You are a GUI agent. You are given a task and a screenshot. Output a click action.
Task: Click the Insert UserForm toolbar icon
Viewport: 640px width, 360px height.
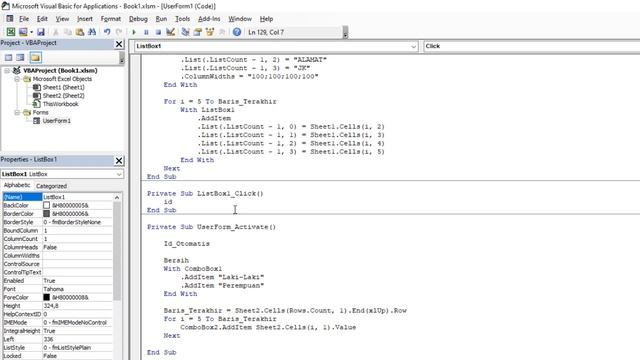23,32
